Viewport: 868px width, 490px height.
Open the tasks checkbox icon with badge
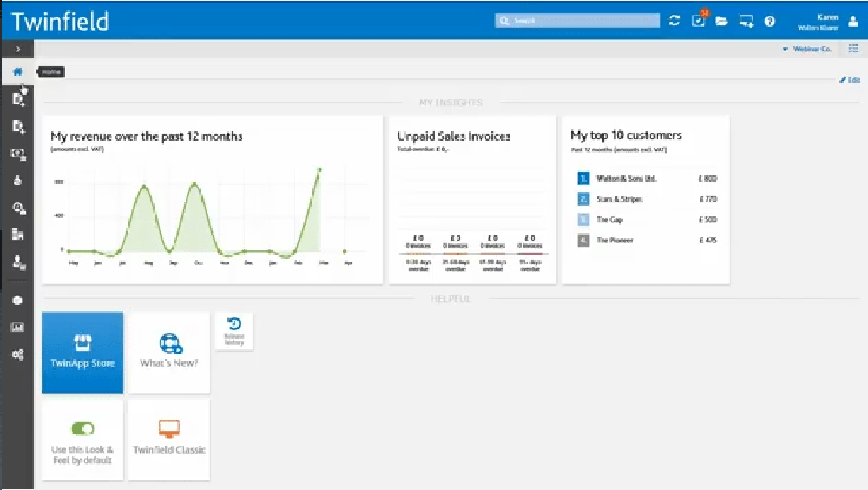(699, 20)
